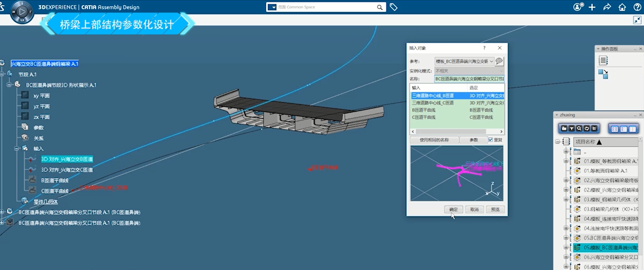
Task: Click the speech bubble icon beside 参考 field
Action: (x=499, y=61)
